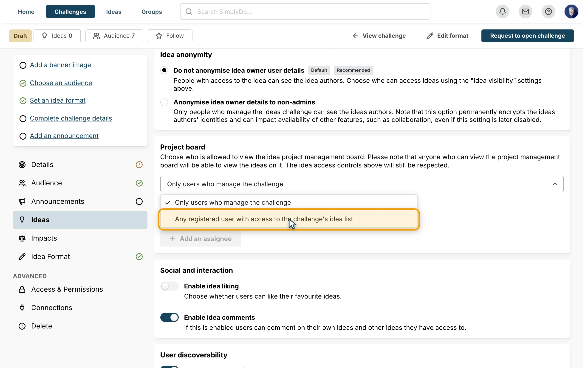Click the Access & Permissions lock icon
Screen dimensions: 588x368
pyautogui.click(x=22, y=289)
